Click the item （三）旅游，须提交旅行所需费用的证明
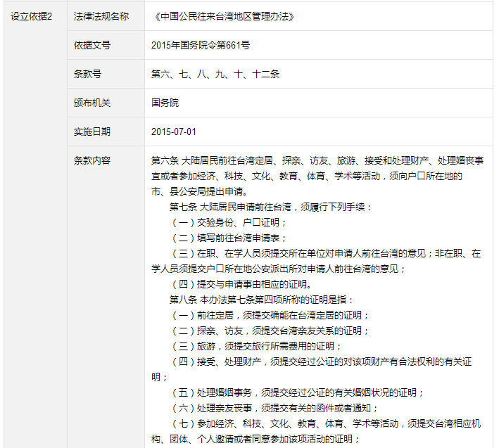The image size is (499, 448). tap(256, 346)
